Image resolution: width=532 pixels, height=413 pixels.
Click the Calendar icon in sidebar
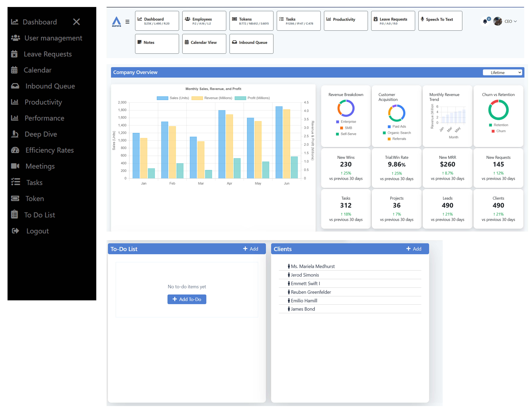(14, 70)
